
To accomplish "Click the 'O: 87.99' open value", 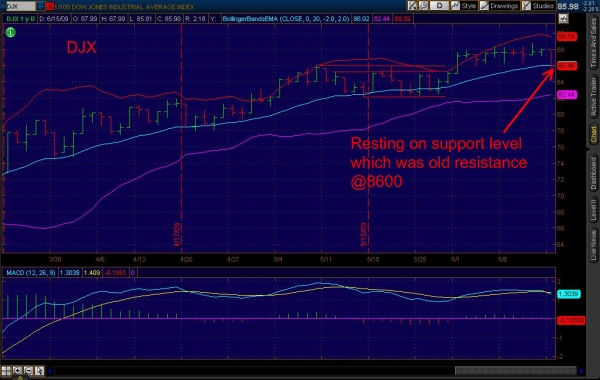I will (x=84, y=18).
